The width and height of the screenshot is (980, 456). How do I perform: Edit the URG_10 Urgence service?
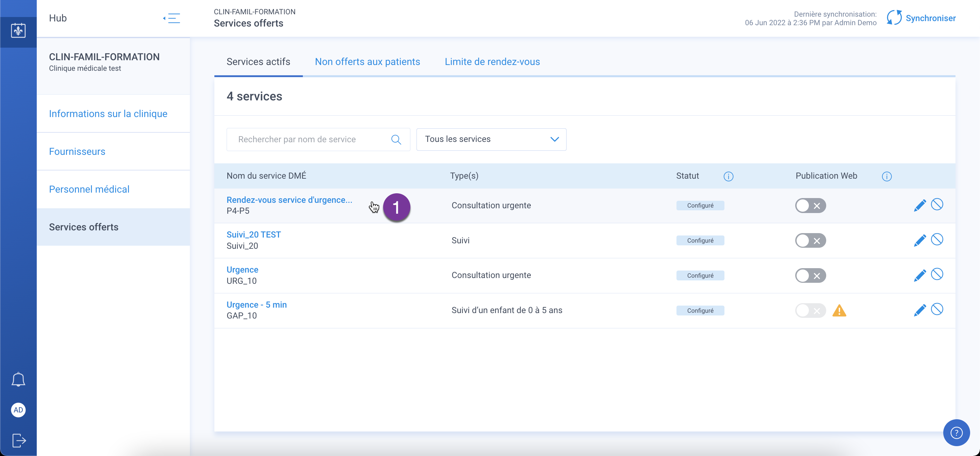(x=919, y=275)
